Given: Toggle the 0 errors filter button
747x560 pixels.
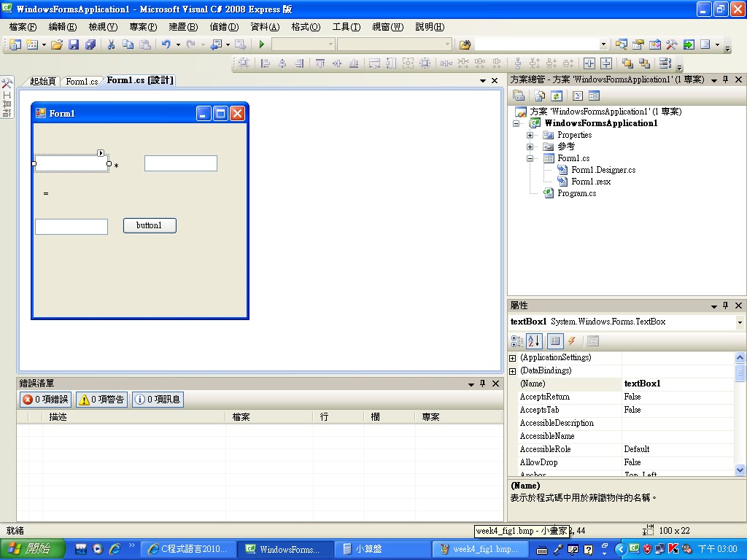Looking at the screenshot, I should coord(46,399).
